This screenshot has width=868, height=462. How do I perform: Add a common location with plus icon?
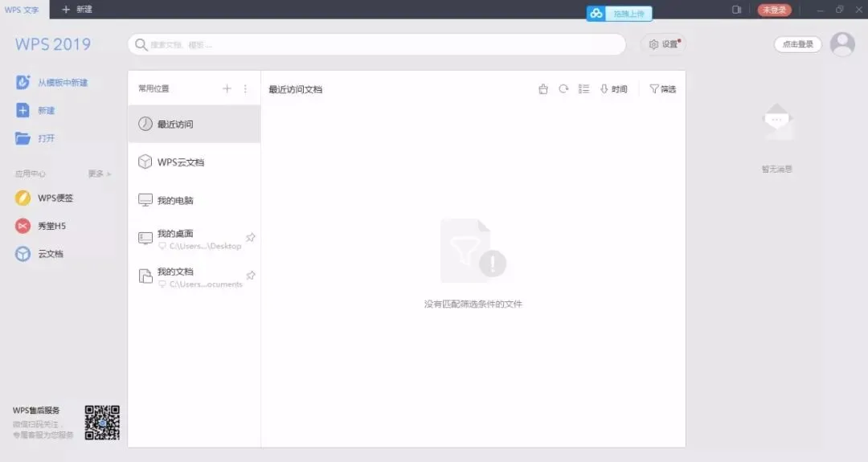(227, 88)
